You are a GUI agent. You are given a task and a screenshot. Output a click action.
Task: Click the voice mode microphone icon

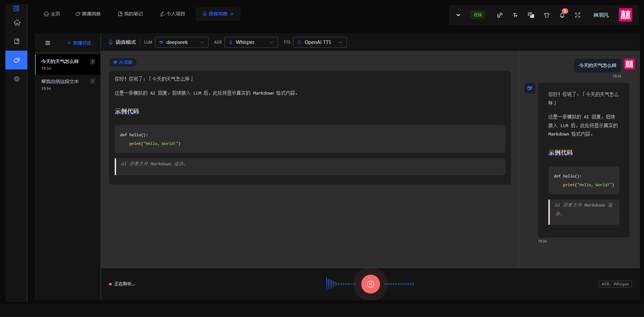111,42
